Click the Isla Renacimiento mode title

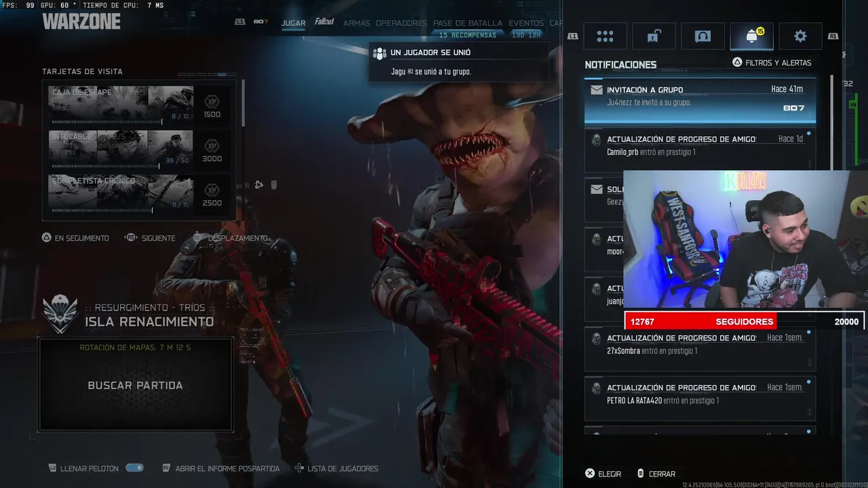(x=149, y=322)
